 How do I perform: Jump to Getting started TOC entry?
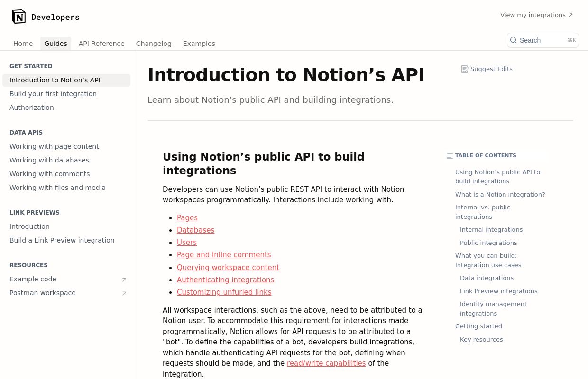coord(478,326)
